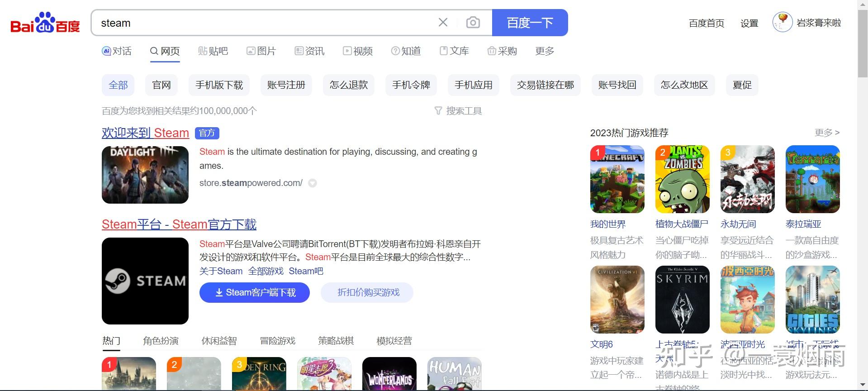This screenshot has height=391, width=868.
Task: Select 手机版下载 filter chip
Action: click(x=219, y=85)
